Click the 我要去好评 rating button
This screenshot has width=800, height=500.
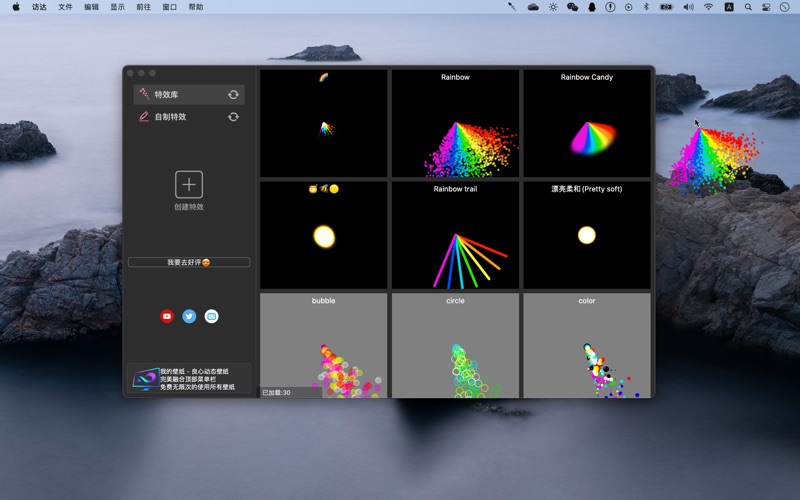(x=189, y=262)
